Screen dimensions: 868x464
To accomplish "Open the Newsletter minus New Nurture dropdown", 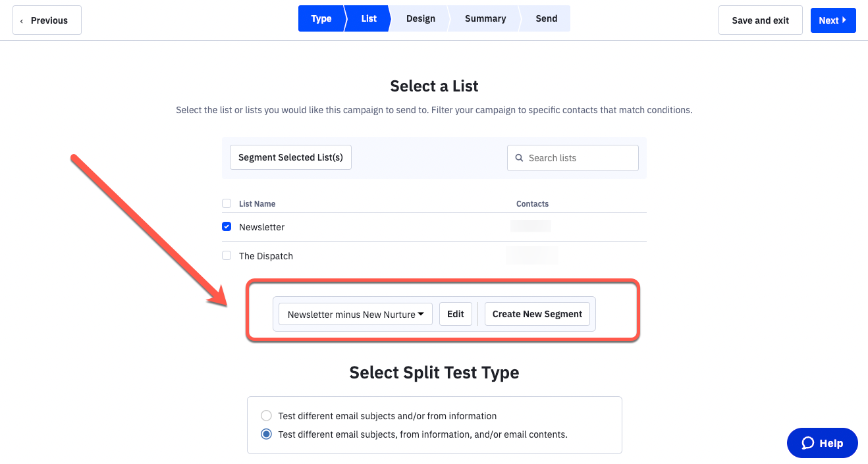I will pyautogui.click(x=356, y=315).
